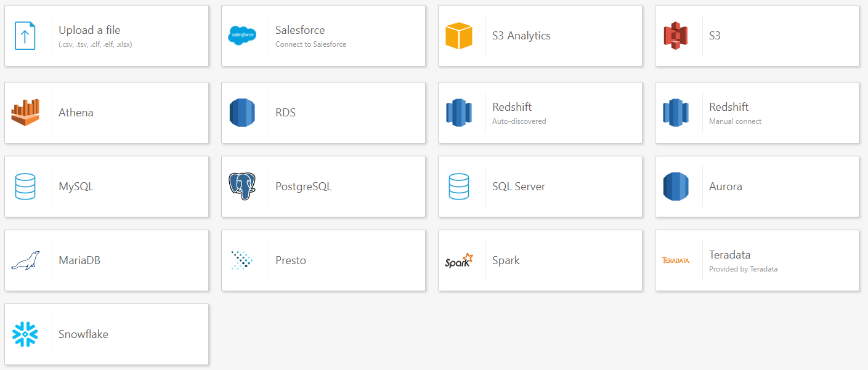Image resolution: width=868 pixels, height=370 pixels.
Task: Choose the PostgreSQL label
Action: [x=304, y=187]
